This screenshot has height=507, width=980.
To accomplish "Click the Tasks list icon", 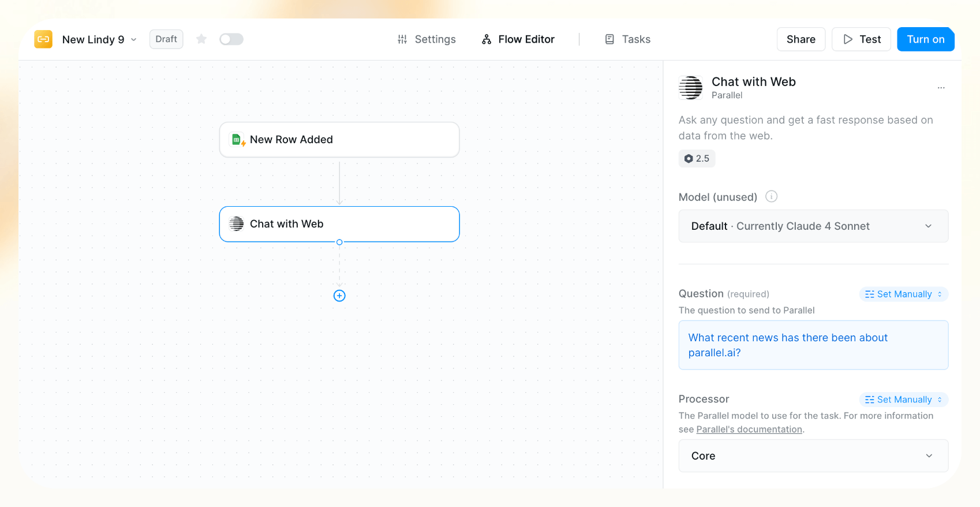I will (x=609, y=39).
